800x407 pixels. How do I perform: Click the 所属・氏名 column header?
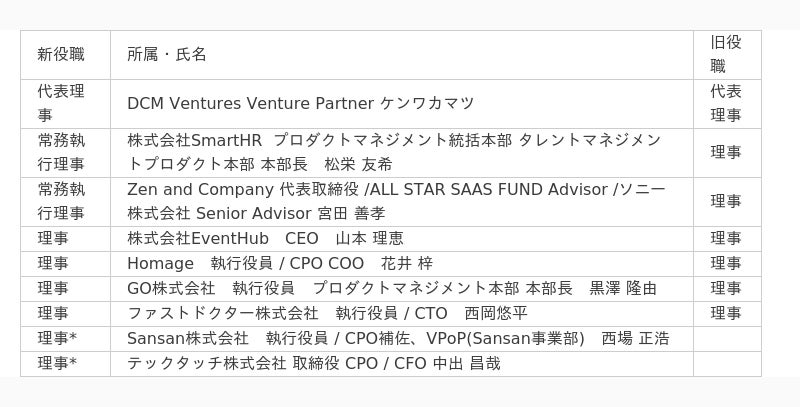(x=402, y=55)
